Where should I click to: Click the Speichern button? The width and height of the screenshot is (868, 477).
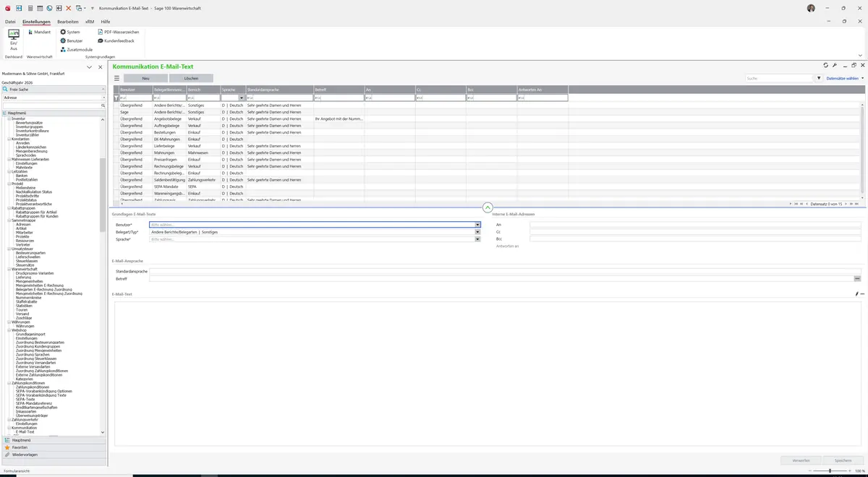point(843,460)
